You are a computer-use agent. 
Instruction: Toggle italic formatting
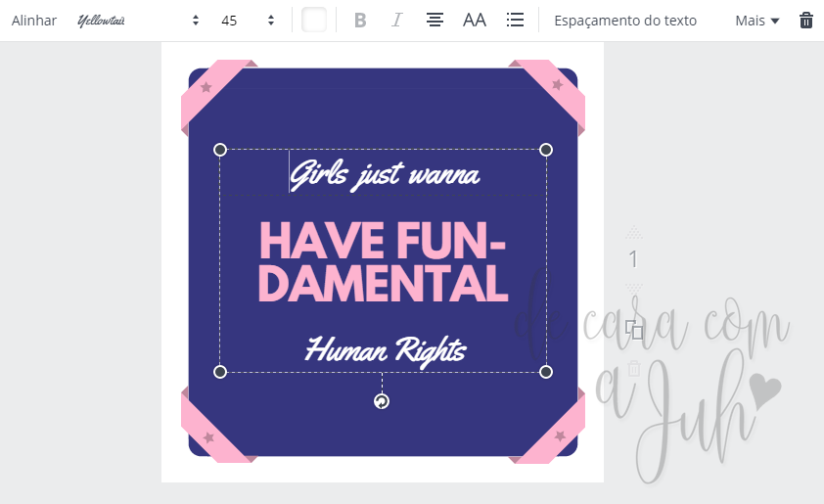point(396,21)
